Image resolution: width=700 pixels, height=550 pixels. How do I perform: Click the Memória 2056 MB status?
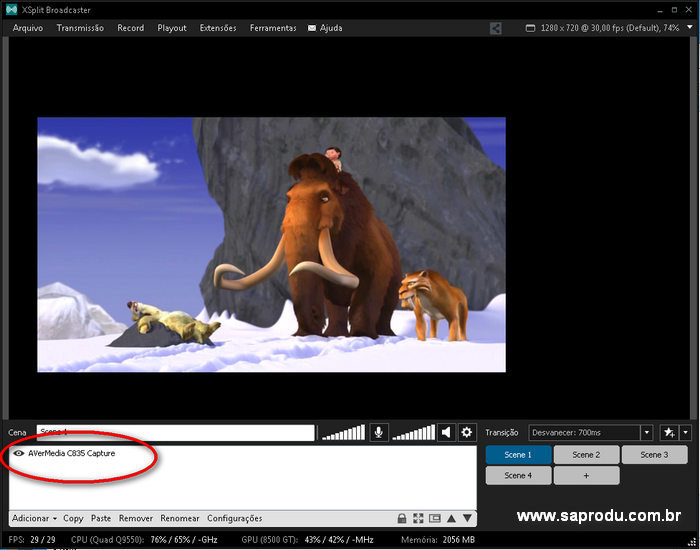tap(438, 540)
